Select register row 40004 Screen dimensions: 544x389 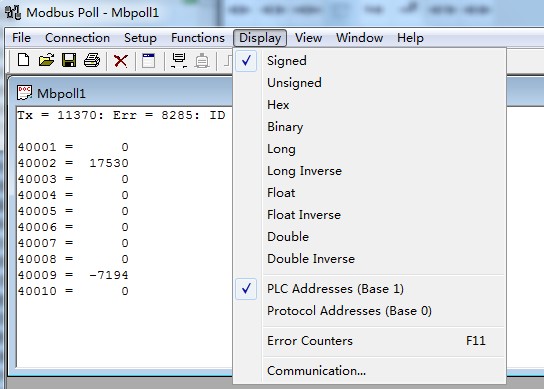(73, 195)
